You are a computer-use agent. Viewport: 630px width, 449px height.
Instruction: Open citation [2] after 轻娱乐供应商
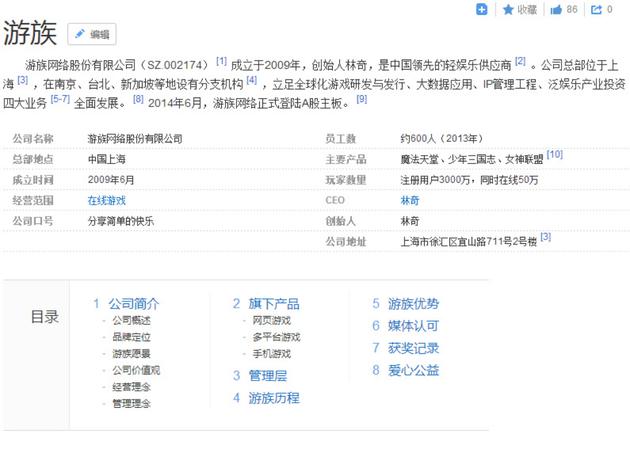tap(520, 61)
